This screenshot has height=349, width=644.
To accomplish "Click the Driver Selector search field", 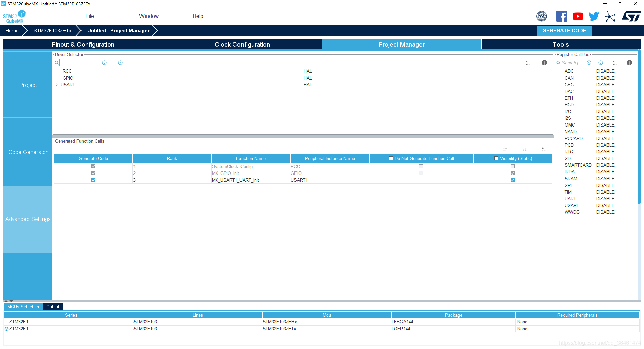I will point(78,63).
